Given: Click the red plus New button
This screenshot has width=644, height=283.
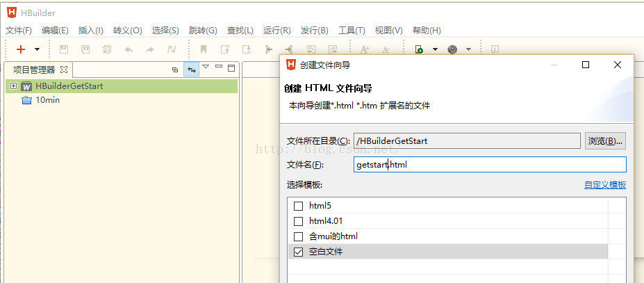Looking at the screenshot, I should [21, 49].
